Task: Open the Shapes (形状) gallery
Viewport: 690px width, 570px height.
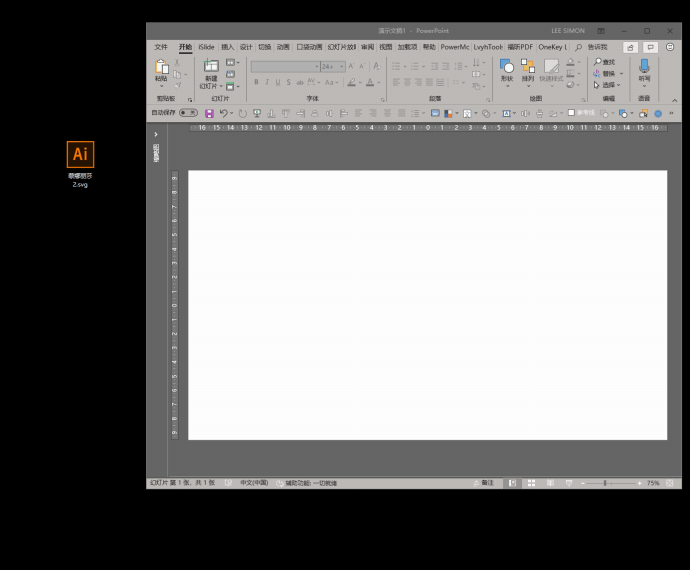Action: coord(507,68)
